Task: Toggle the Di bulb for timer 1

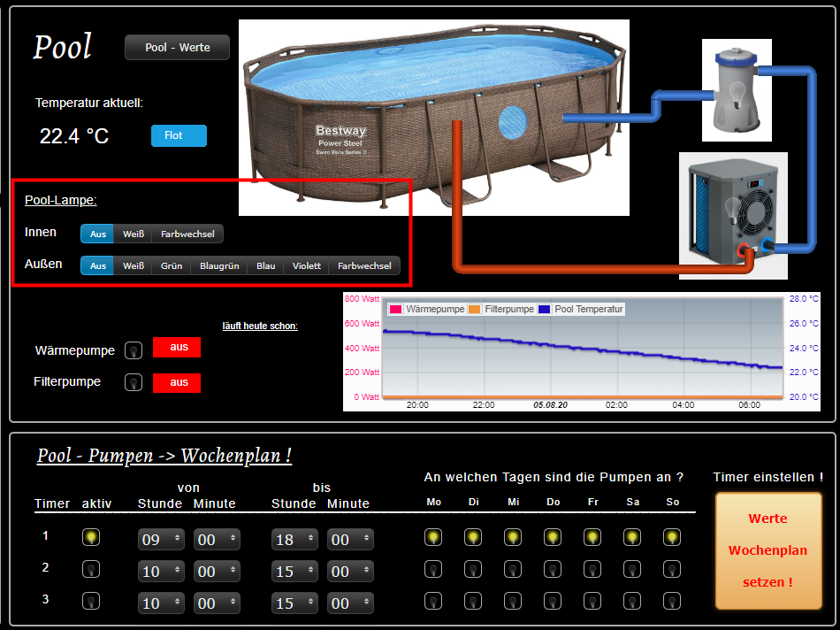Action: click(x=473, y=537)
